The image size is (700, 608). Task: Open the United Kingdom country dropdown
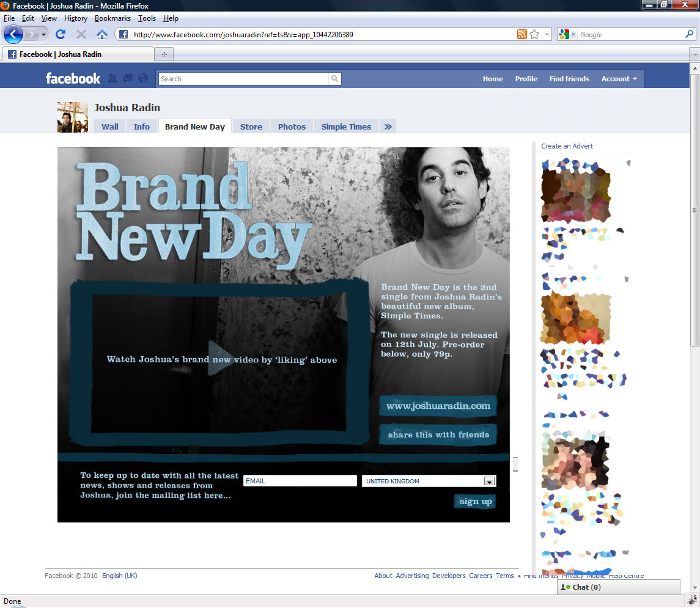pos(489,481)
